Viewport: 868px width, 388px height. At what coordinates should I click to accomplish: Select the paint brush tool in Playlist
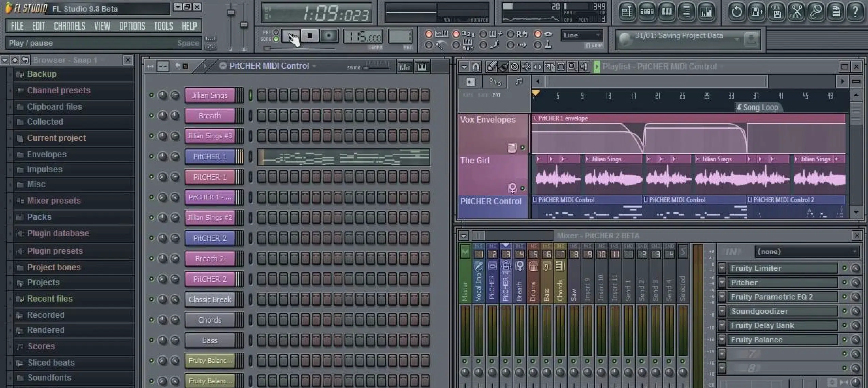point(503,67)
